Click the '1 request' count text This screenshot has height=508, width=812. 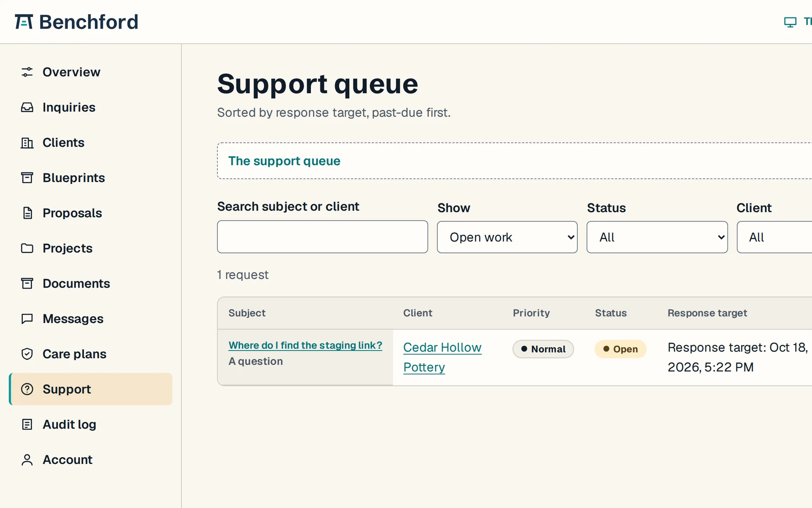pyautogui.click(x=243, y=275)
